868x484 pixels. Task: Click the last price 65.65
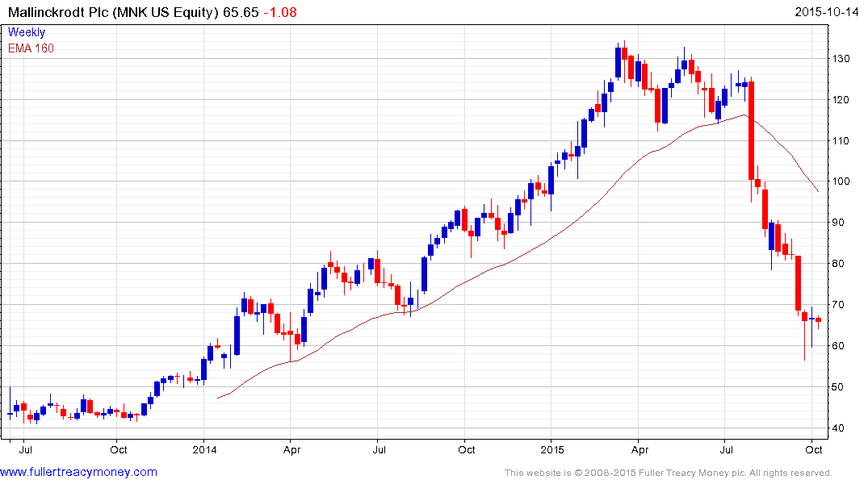tap(241, 12)
